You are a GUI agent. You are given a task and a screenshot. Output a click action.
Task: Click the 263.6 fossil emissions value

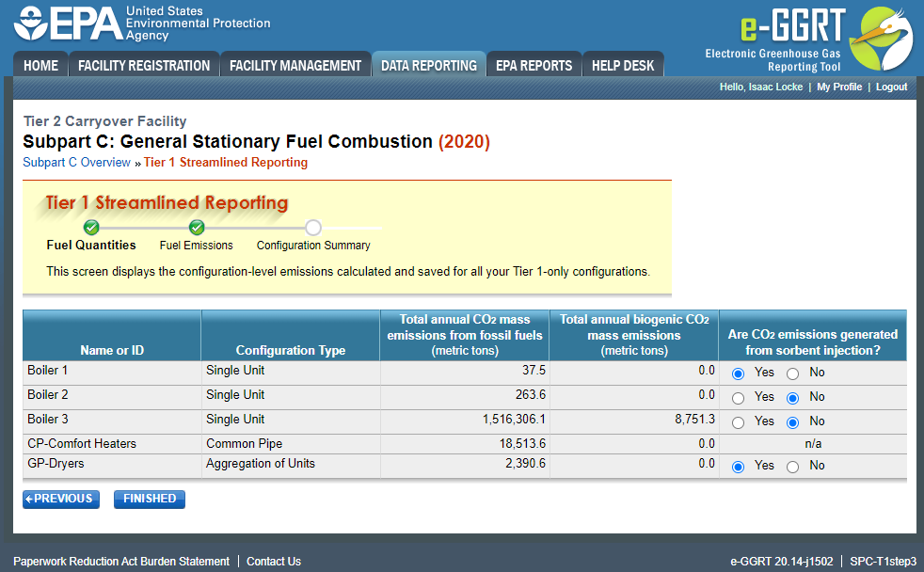click(x=531, y=395)
